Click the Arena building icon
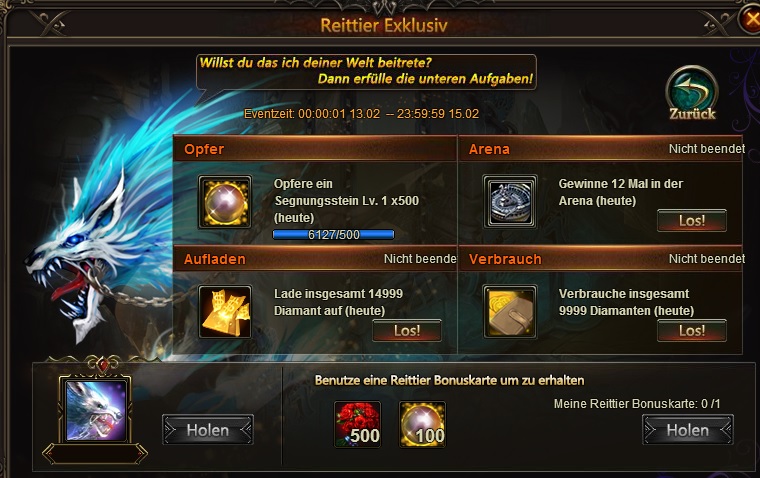 [510, 202]
